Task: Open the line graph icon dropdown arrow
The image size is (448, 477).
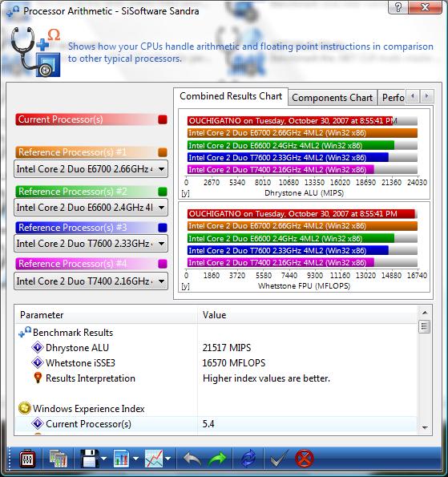Action: tap(167, 459)
